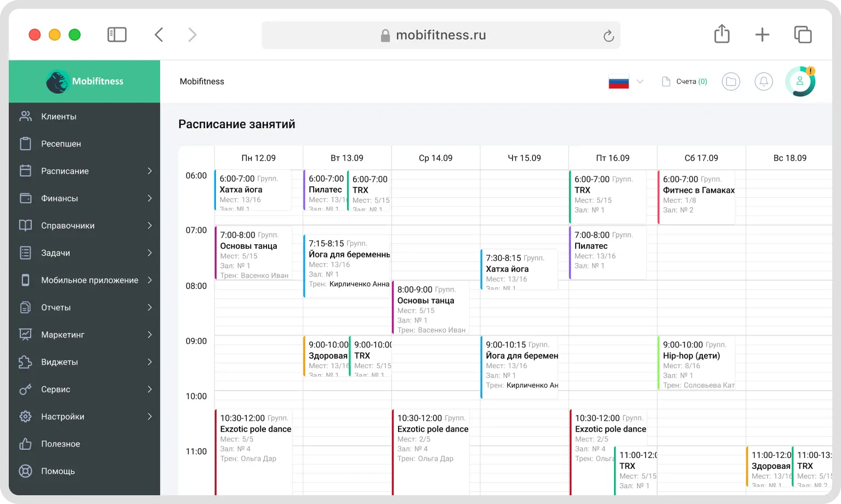Click the Mobifitness gorilla logo
This screenshot has width=841, height=504.
[57, 82]
